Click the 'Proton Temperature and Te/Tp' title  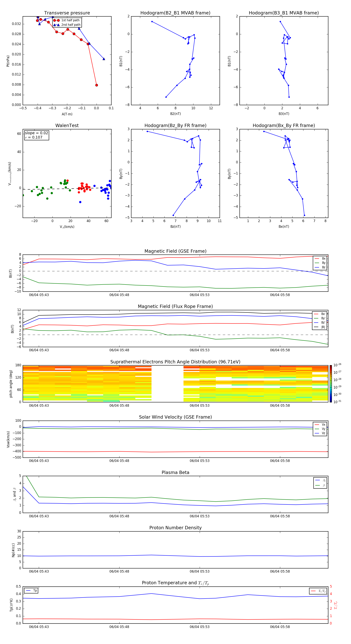tap(175, 583)
